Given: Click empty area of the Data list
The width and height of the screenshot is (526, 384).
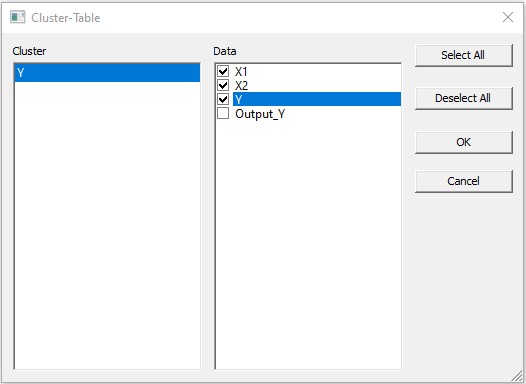Looking at the screenshot, I should point(308,245).
